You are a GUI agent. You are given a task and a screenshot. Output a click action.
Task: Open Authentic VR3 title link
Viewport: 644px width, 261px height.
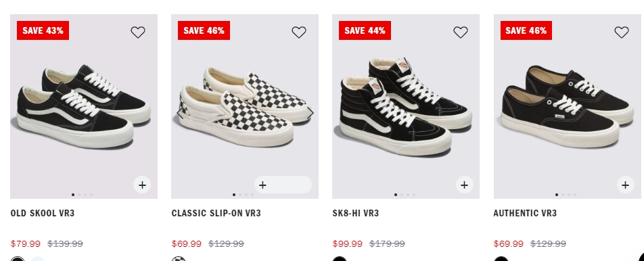(525, 213)
